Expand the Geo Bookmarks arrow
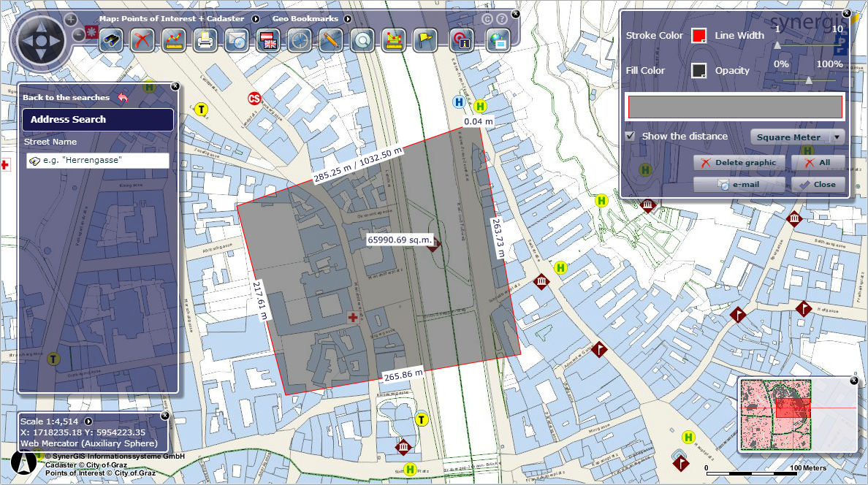Image resolution: width=868 pixels, height=485 pixels. pyautogui.click(x=347, y=19)
